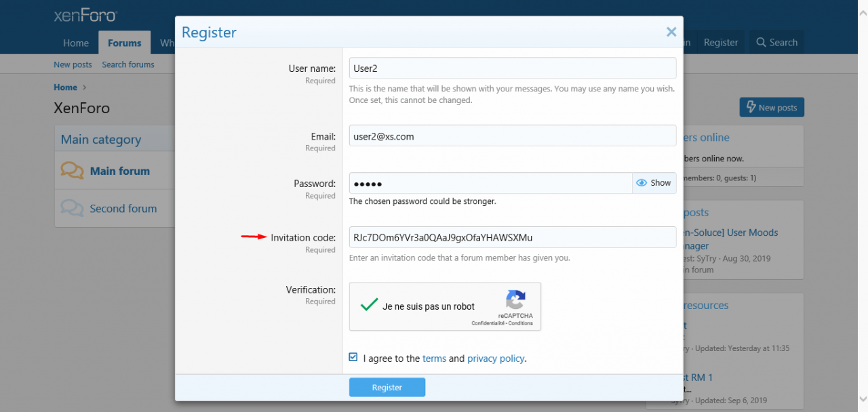
Task: Focus the Email input field
Action: [512, 136]
